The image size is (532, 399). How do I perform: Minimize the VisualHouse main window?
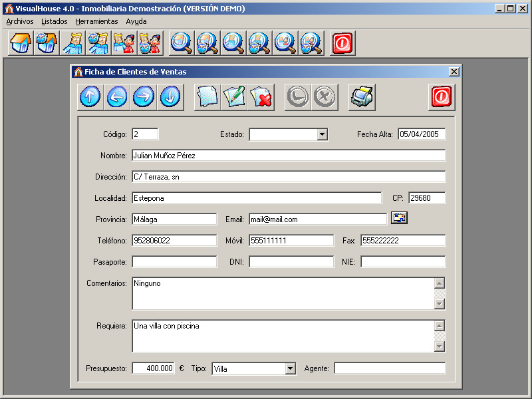click(x=499, y=9)
